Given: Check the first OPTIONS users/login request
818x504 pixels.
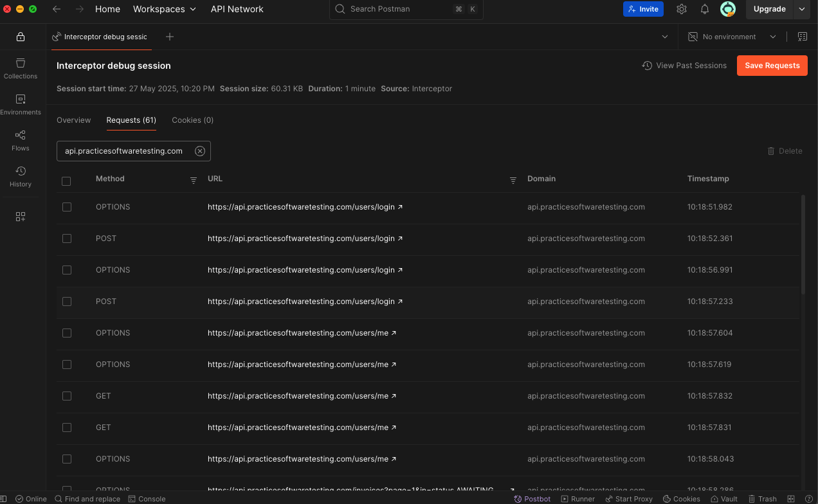Looking at the screenshot, I should point(67,207).
